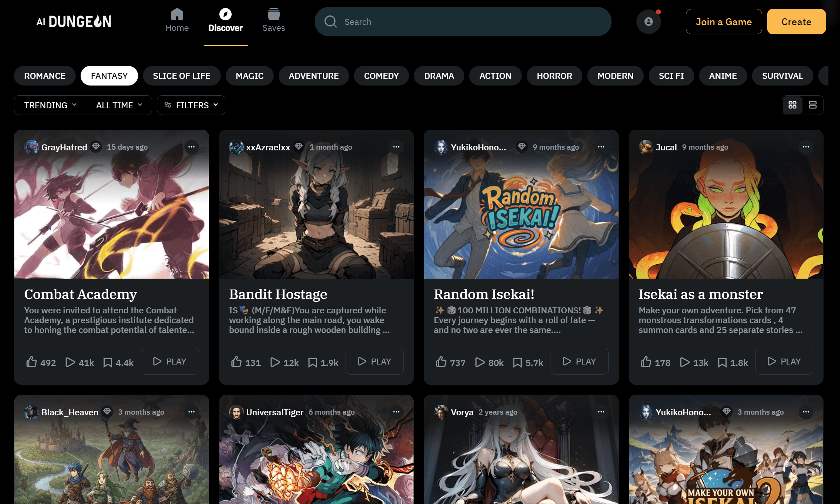This screenshot has height=504, width=840.
Task: Open more options on Combat Academy card
Action: click(191, 147)
